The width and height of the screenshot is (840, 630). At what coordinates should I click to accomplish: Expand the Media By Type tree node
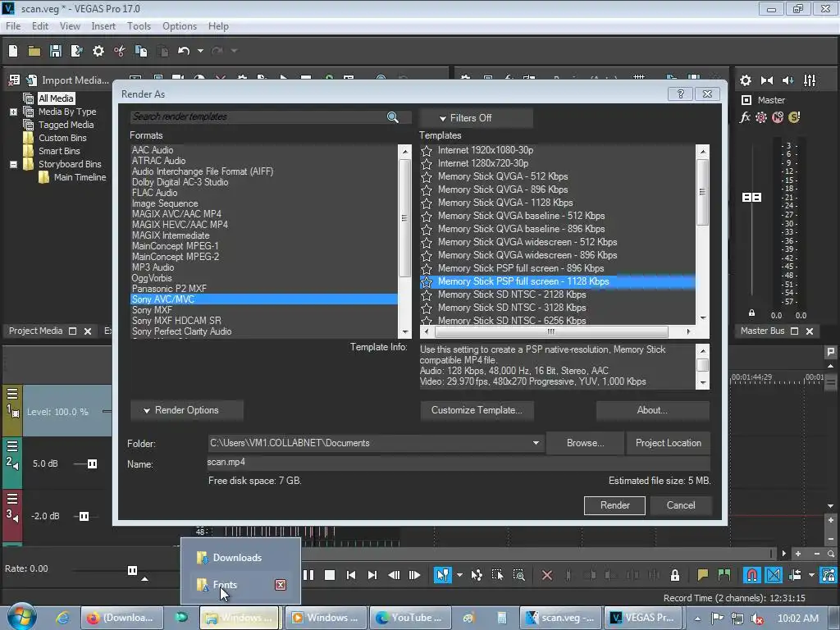tap(13, 112)
